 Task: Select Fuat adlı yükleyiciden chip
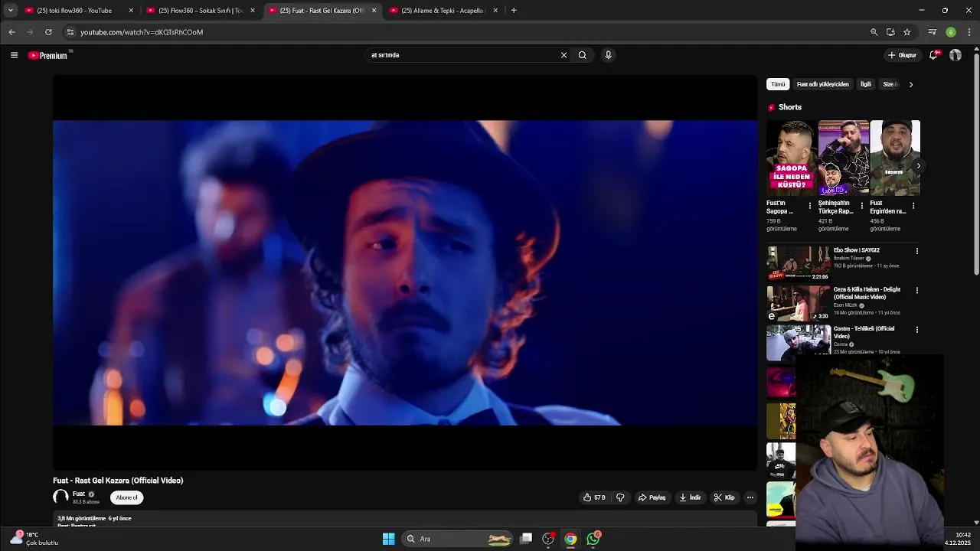(823, 84)
